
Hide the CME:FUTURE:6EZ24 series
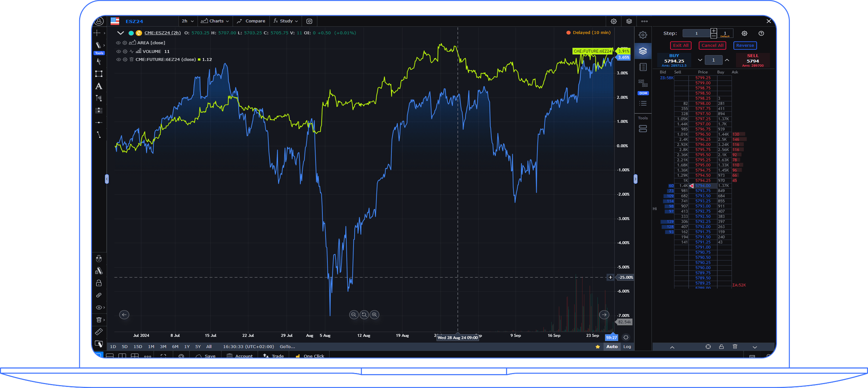pyautogui.click(x=118, y=60)
